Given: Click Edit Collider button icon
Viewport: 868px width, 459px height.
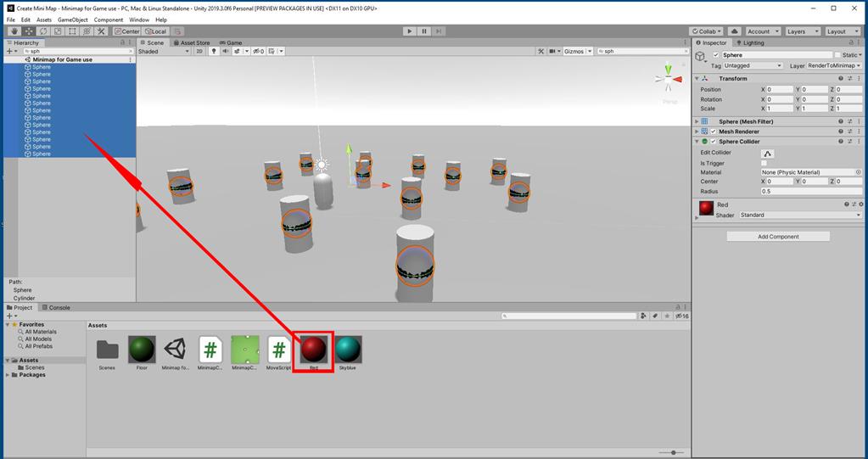Looking at the screenshot, I should click(767, 153).
